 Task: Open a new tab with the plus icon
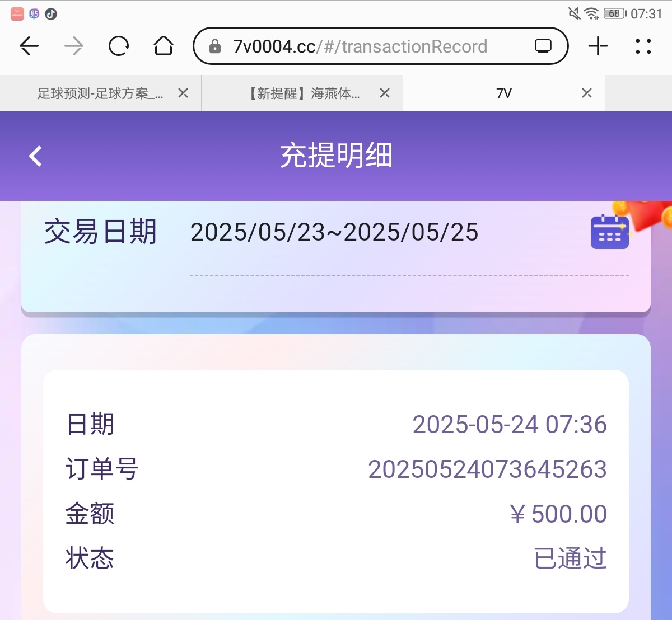[598, 46]
